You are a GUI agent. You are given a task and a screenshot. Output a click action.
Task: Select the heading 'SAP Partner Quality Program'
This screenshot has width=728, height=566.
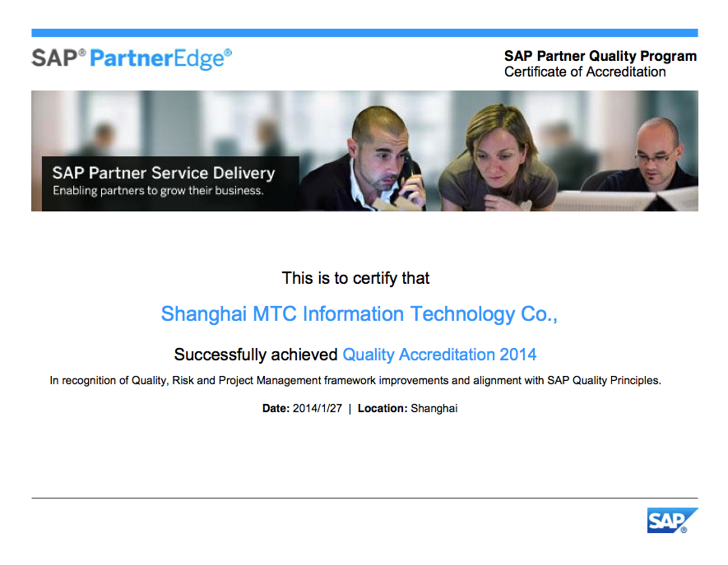coord(600,56)
